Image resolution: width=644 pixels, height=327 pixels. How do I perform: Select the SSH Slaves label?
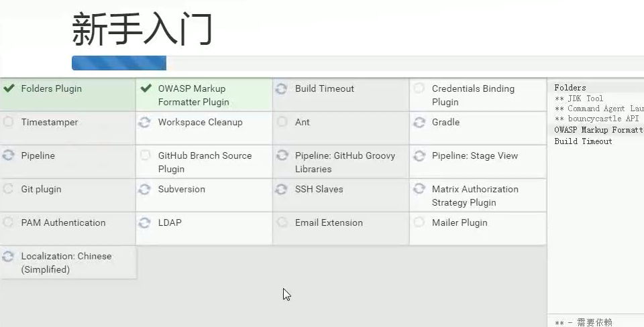pos(319,189)
